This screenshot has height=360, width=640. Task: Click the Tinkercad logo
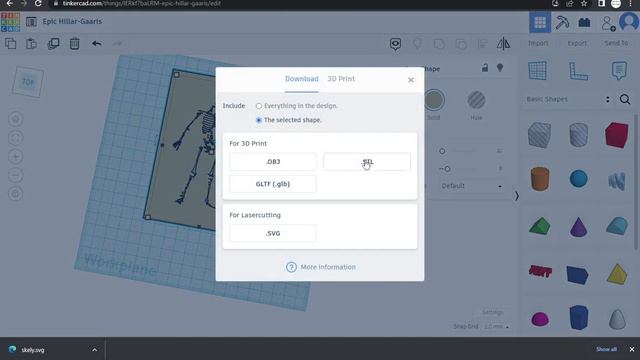10,22
